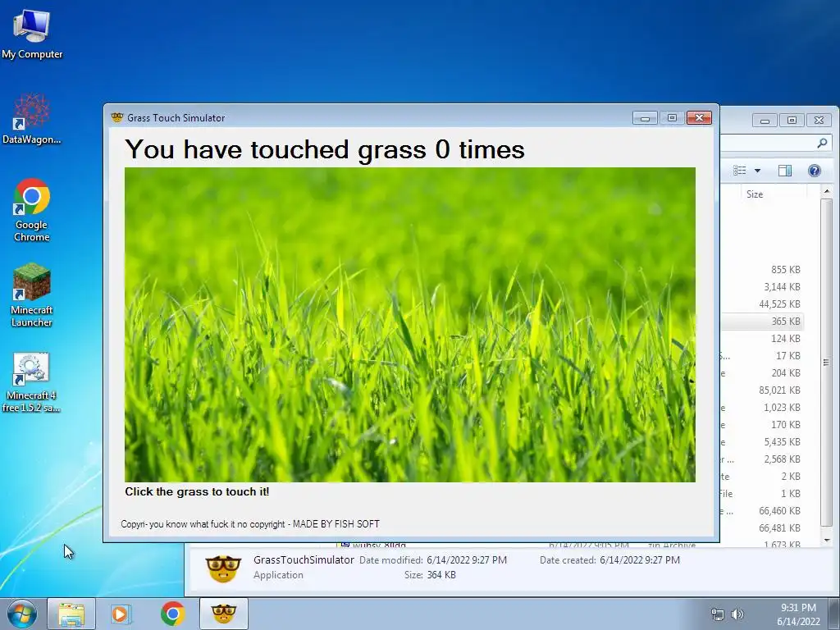840x630 pixels.
Task: Open the Windows Start menu
Action: tap(22, 614)
